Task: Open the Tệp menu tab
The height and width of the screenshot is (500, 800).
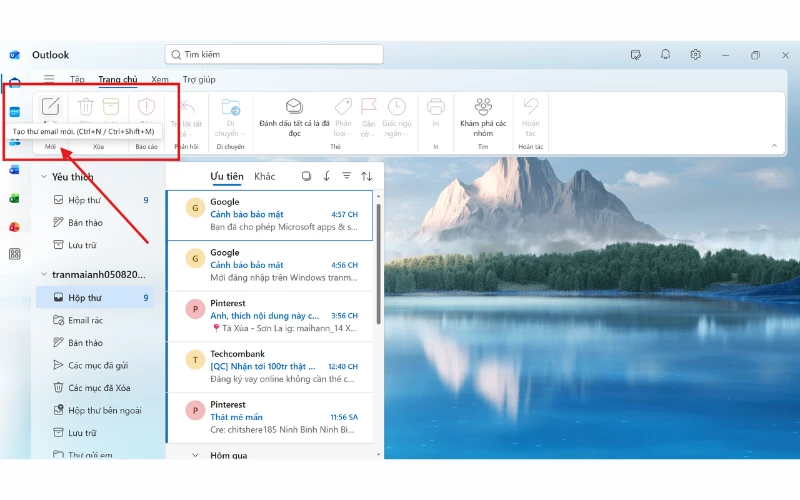Action: 77,80
